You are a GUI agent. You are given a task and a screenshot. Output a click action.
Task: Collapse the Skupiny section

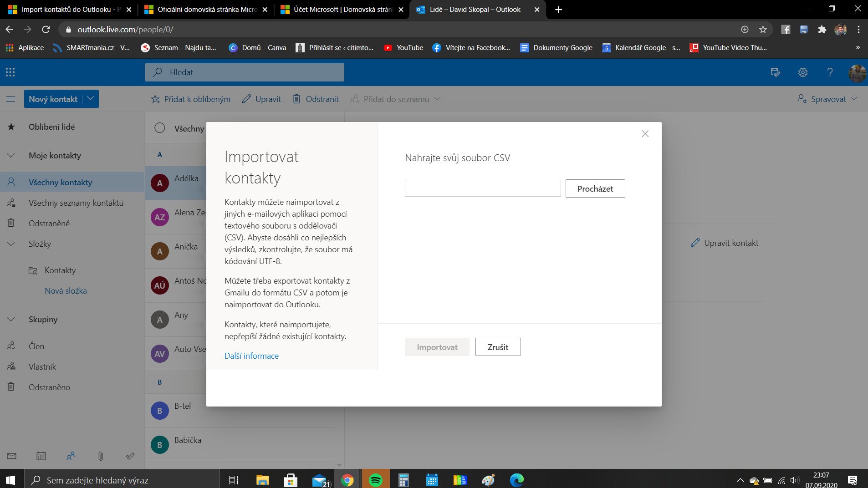11,319
